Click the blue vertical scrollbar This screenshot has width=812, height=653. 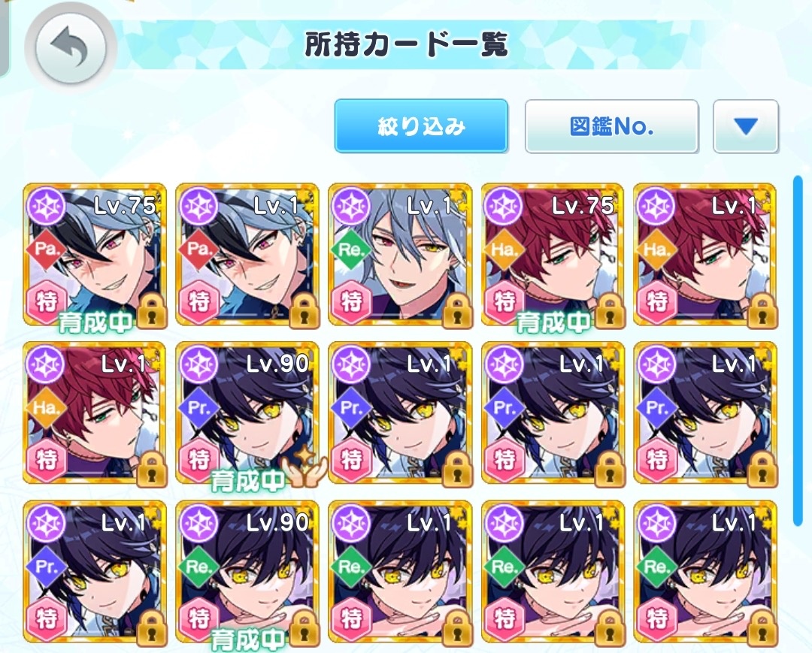(798, 351)
